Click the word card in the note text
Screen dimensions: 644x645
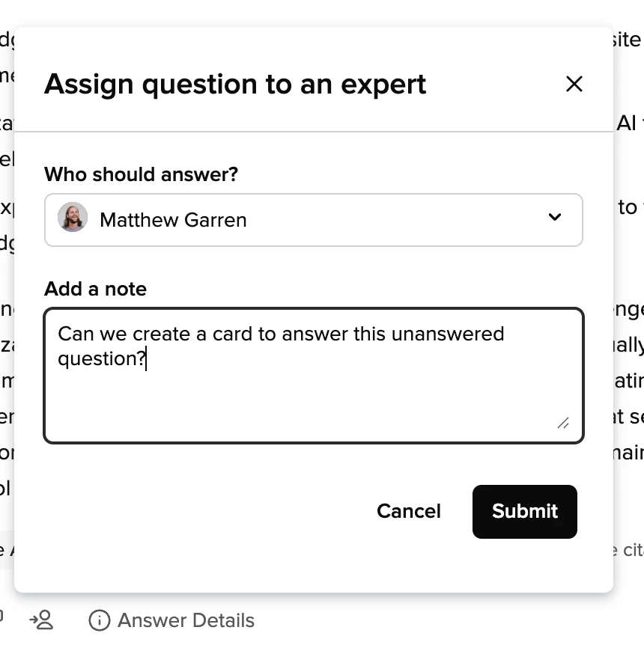232,334
